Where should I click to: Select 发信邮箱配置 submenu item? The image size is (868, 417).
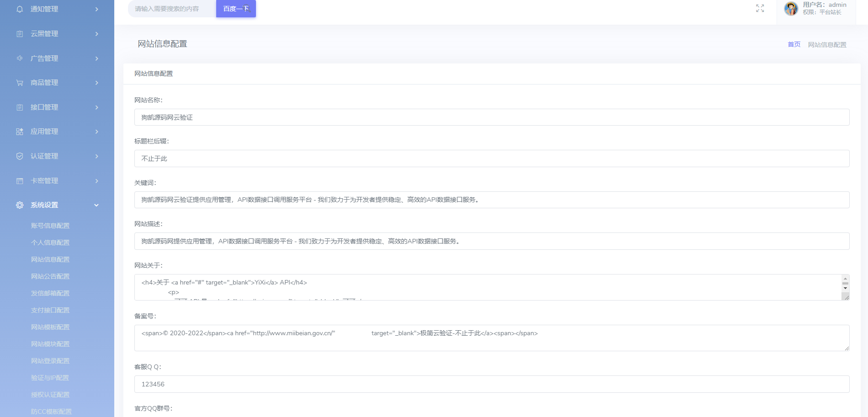tap(50, 293)
